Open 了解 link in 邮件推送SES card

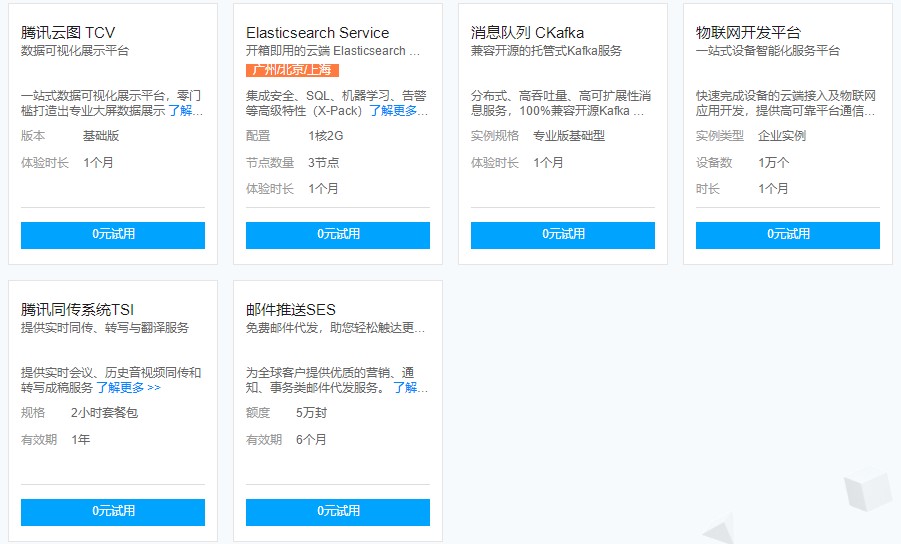[410, 387]
